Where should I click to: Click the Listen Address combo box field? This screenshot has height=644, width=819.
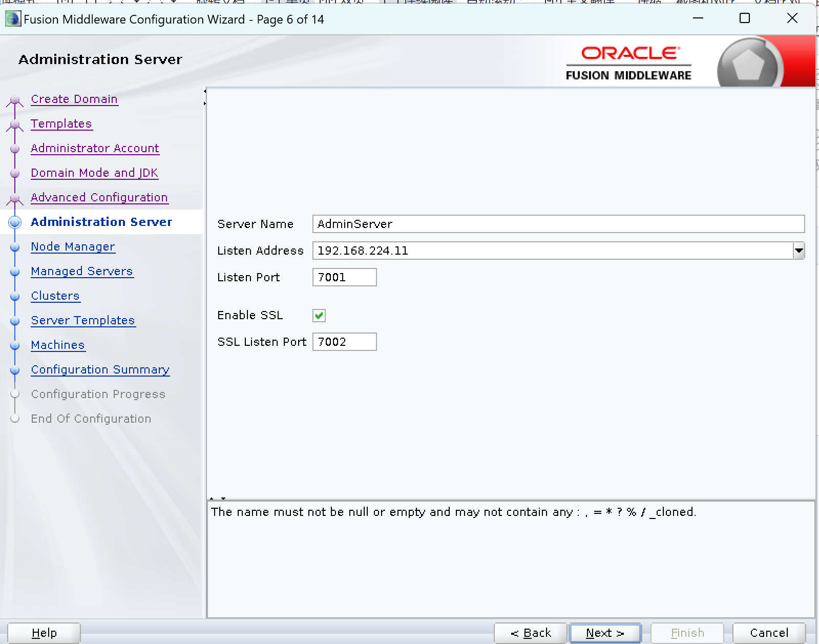click(553, 251)
